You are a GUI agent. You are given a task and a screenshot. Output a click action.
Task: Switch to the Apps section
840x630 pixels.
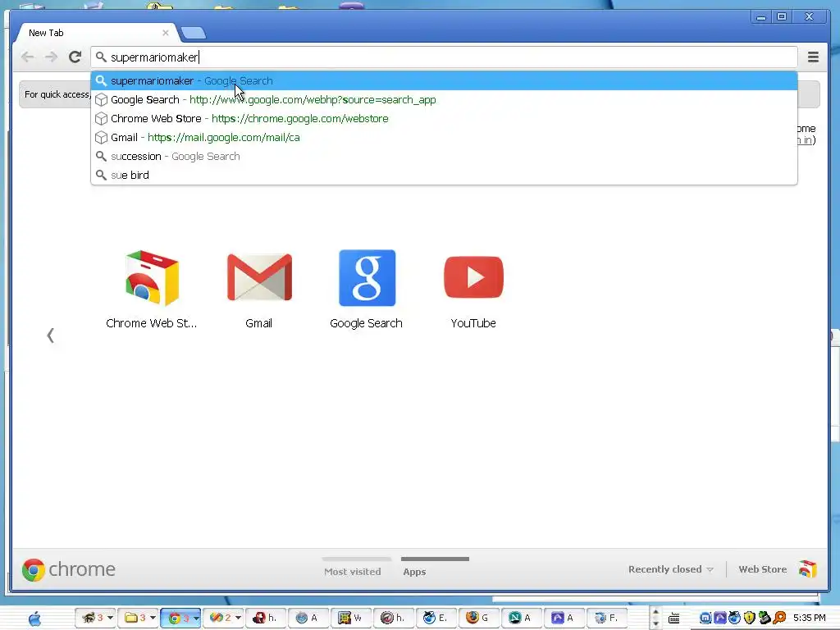414,572
